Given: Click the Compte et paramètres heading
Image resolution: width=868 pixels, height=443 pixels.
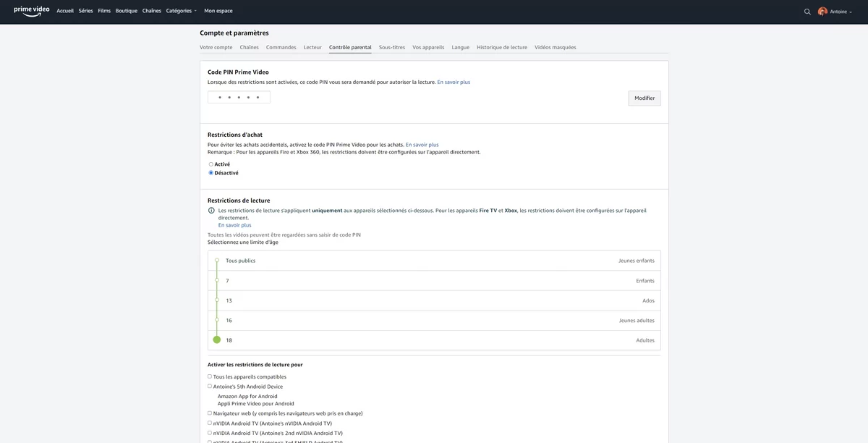Looking at the screenshot, I should coord(234,33).
